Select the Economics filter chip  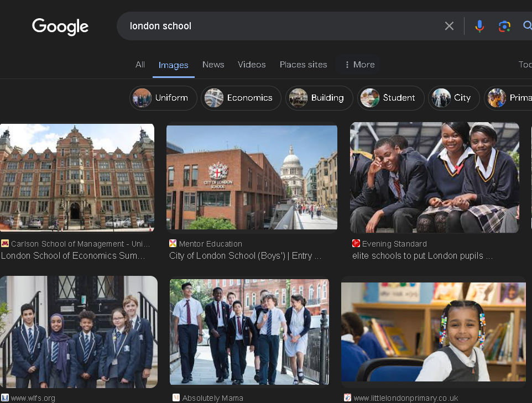[x=239, y=98]
